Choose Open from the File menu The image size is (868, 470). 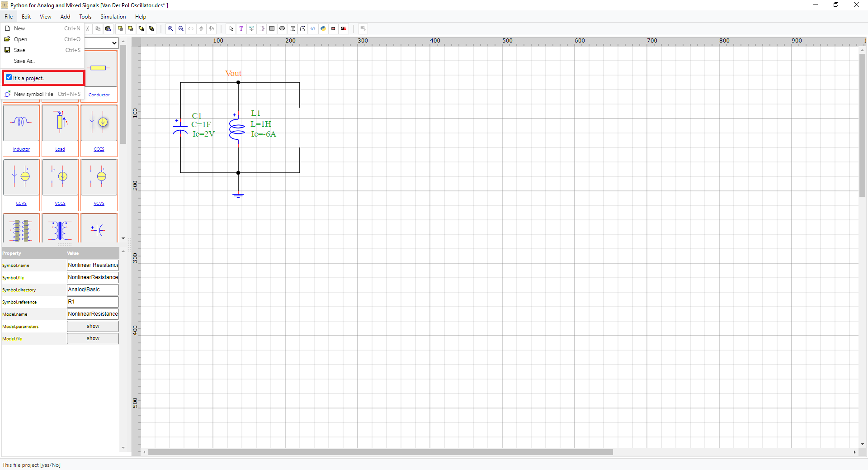(42, 39)
